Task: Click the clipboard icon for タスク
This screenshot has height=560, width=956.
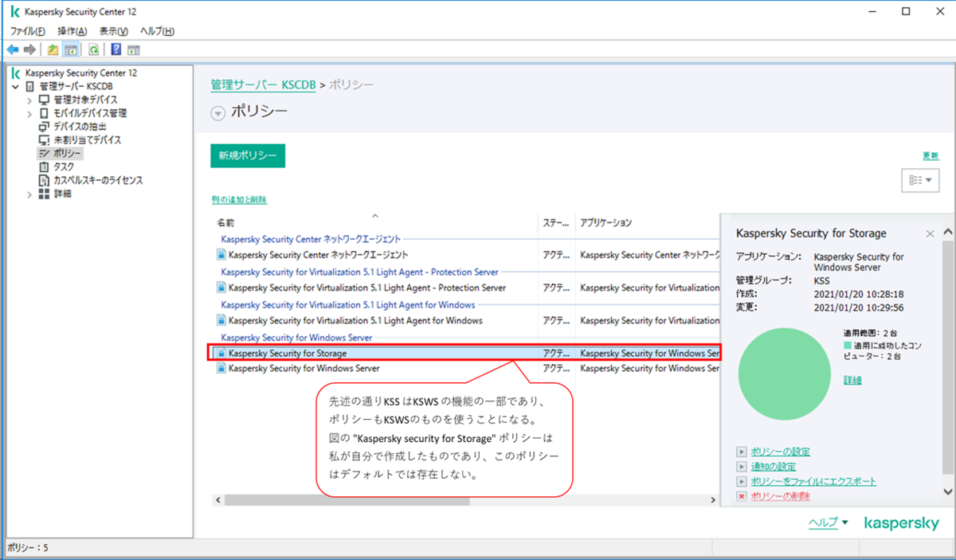Action: pyautogui.click(x=45, y=167)
